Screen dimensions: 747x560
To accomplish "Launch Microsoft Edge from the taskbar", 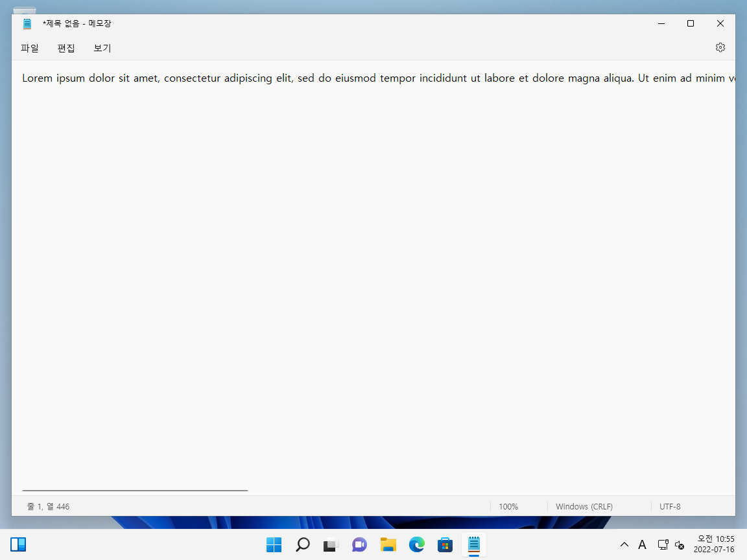I will 416,544.
